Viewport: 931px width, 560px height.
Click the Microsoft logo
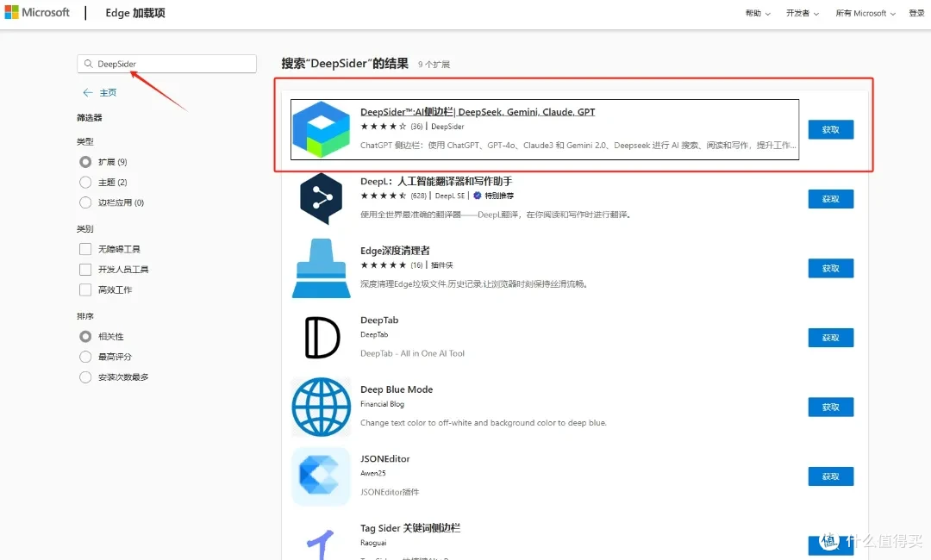(37, 12)
